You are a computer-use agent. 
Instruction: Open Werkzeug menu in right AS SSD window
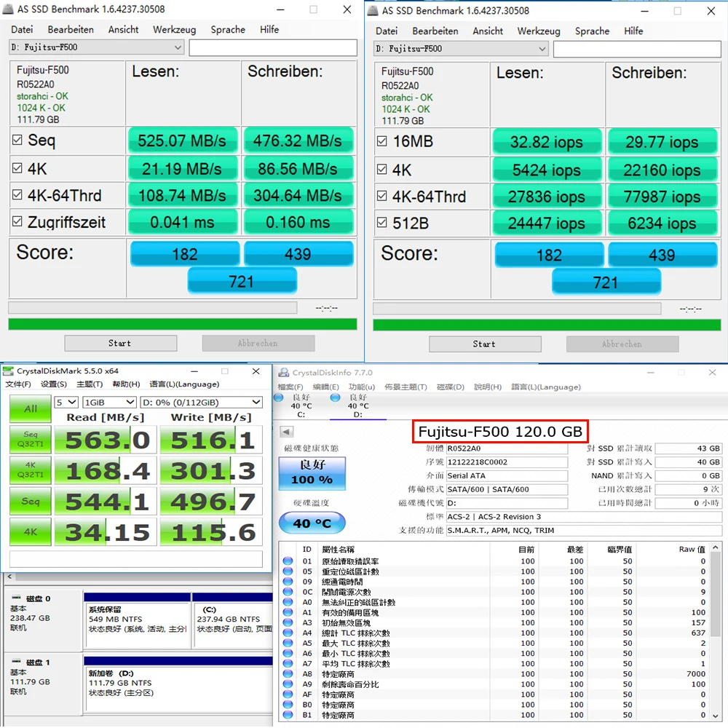539,31
